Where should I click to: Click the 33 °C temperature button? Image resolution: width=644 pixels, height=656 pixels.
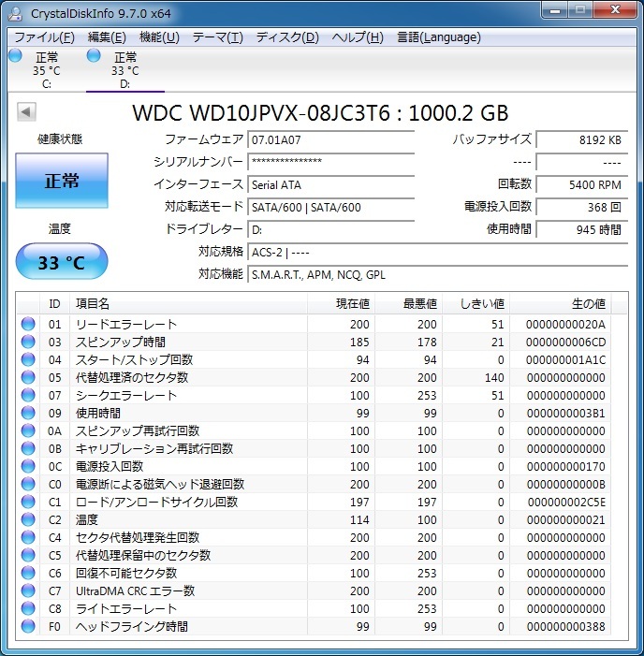tap(62, 261)
